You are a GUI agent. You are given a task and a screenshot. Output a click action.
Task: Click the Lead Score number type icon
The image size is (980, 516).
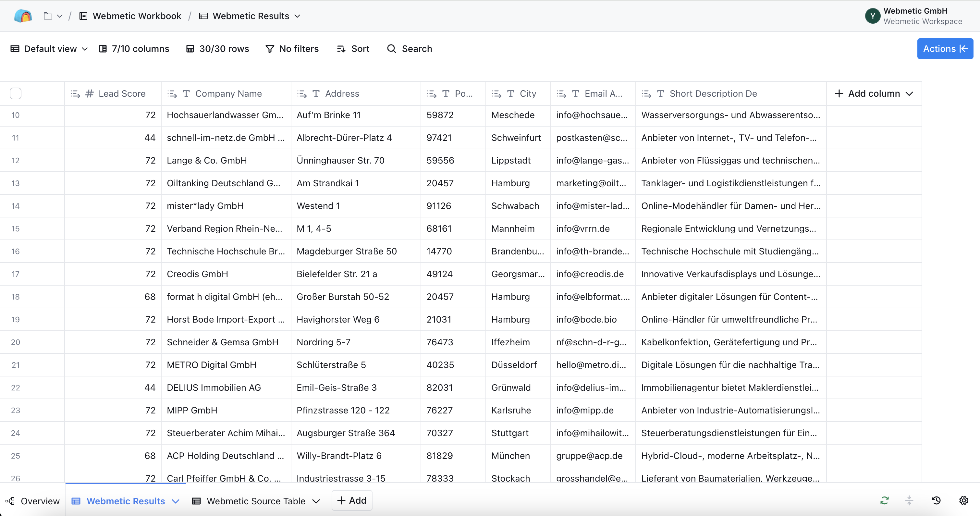(x=90, y=93)
